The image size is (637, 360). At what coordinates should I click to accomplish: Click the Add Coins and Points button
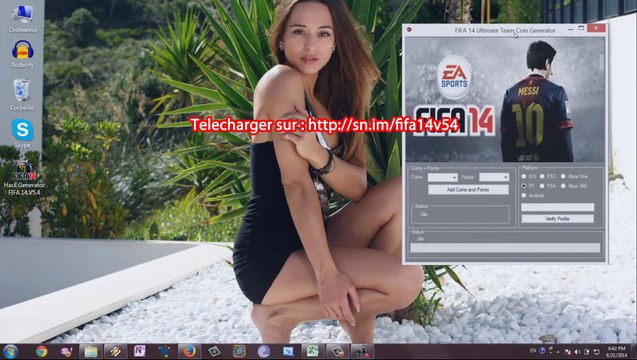[x=468, y=190]
